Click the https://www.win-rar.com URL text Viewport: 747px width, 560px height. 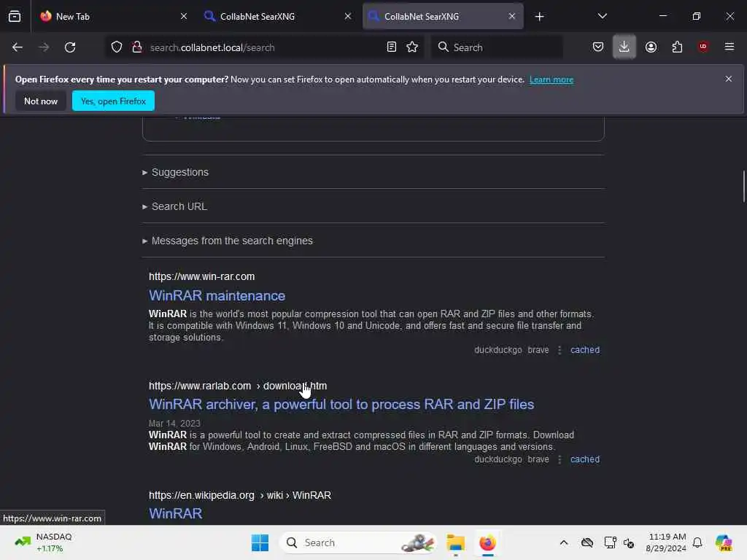201,276
